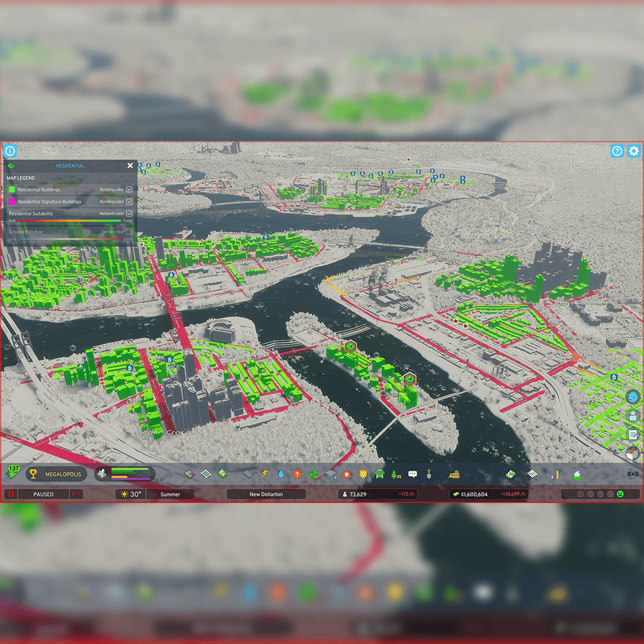Toggle Residential Signature Buildings color checkbox
The height and width of the screenshot is (644, 644).
[x=129, y=202]
